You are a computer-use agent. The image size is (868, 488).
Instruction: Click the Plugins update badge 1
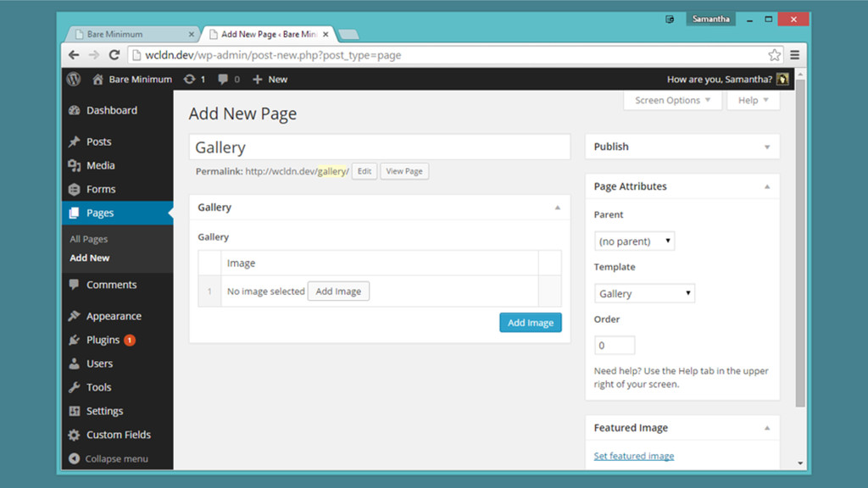(x=130, y=340)
